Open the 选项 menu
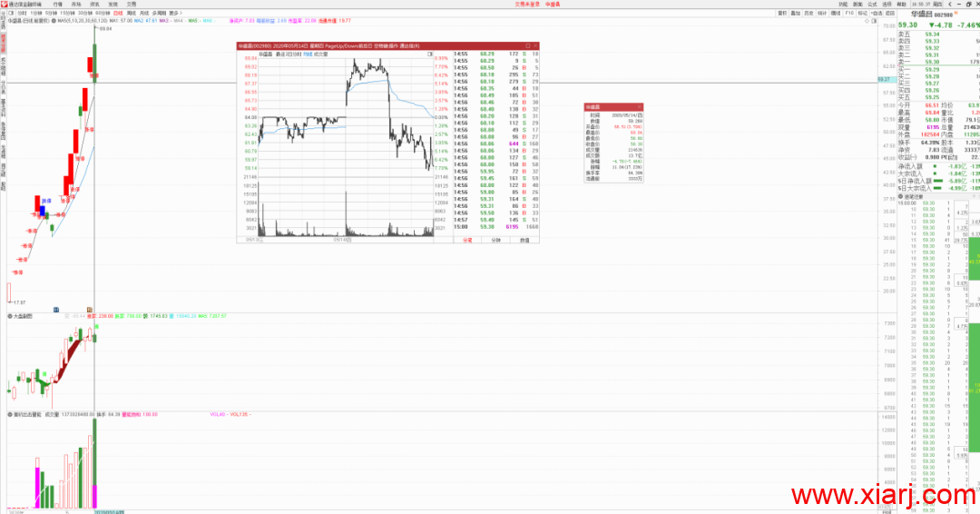 click(x=887, y=4)
